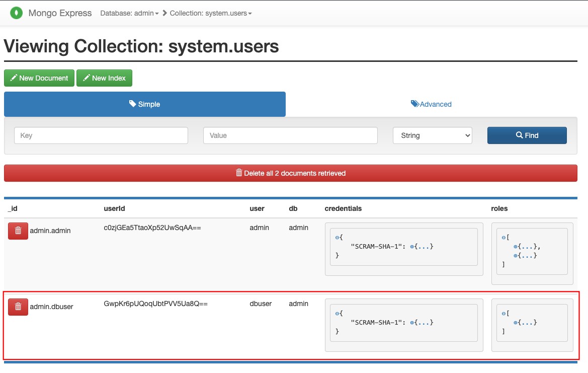588x373 pixels.
Task: Delete the admin.dbuser document via trash icon
Action: [x=18, y=307]
